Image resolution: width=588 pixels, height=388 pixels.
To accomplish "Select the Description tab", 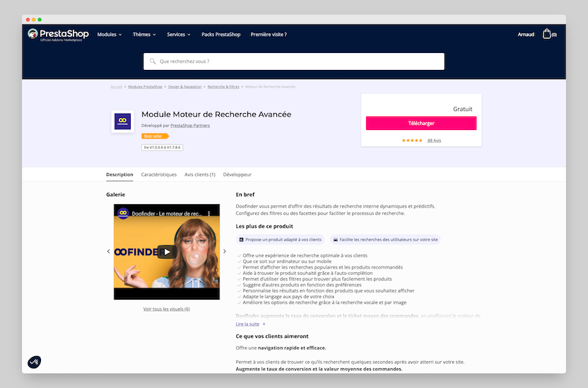I will coord(119,175).
